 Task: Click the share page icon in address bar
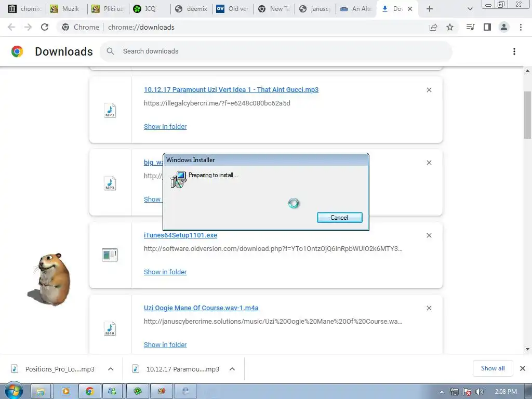(x=433, y=27)
